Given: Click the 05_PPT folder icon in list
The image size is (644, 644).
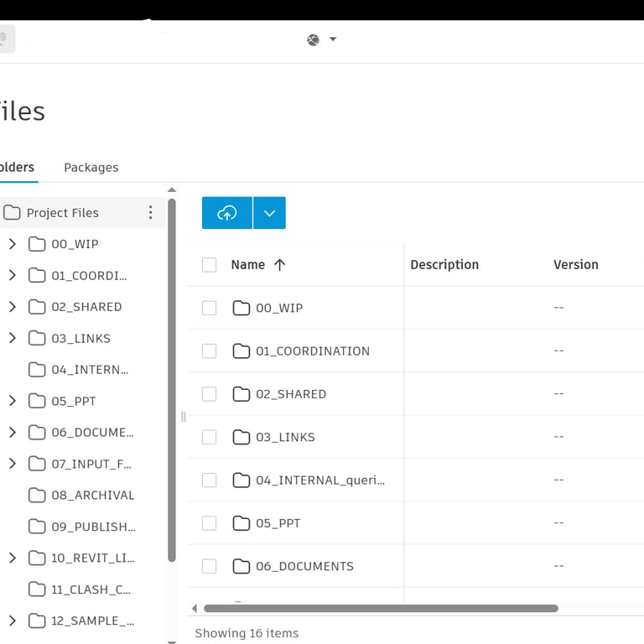Looking at the screenshot, I should coord(241,523).
